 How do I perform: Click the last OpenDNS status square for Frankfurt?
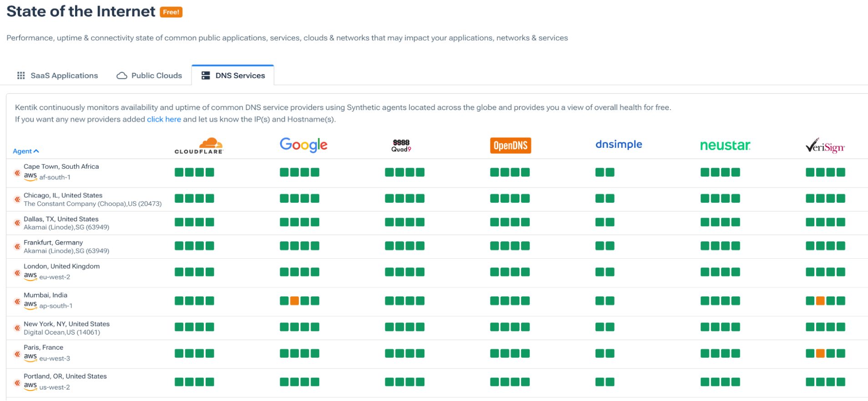(x=525, y=246)
